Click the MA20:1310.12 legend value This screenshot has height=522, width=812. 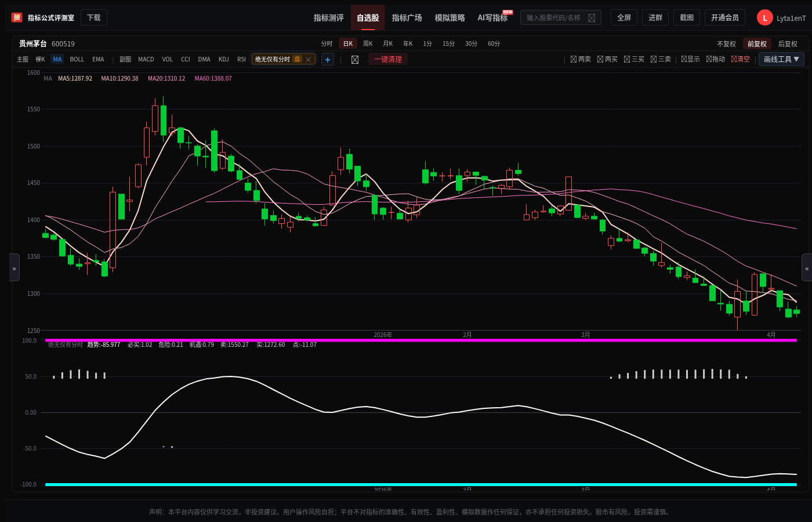coord(166,78)
